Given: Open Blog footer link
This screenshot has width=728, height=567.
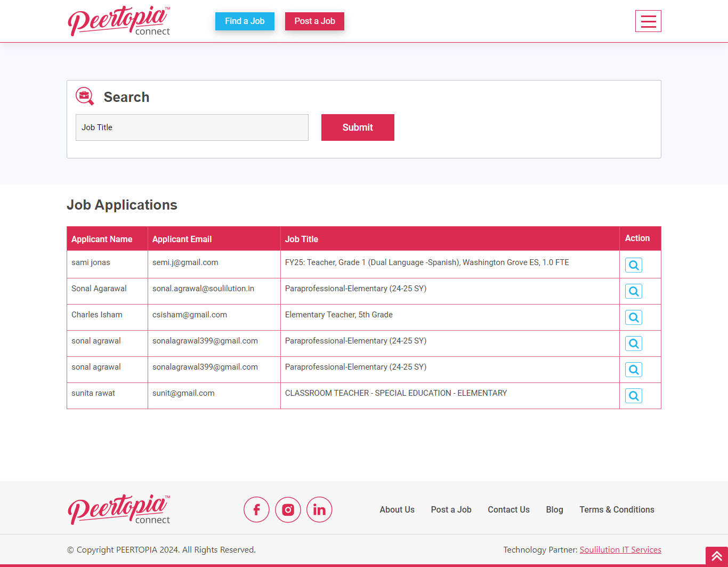Looking at the screenshot, I should point(554,509).
